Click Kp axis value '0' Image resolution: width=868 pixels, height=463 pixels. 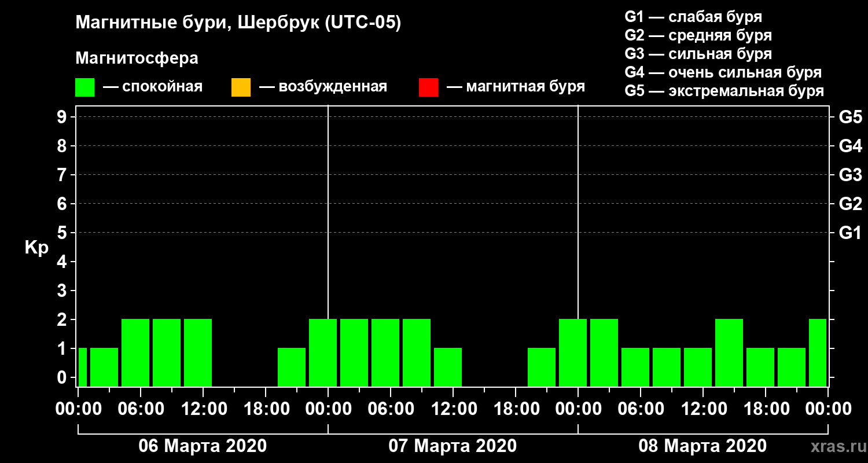pos(63,377)
